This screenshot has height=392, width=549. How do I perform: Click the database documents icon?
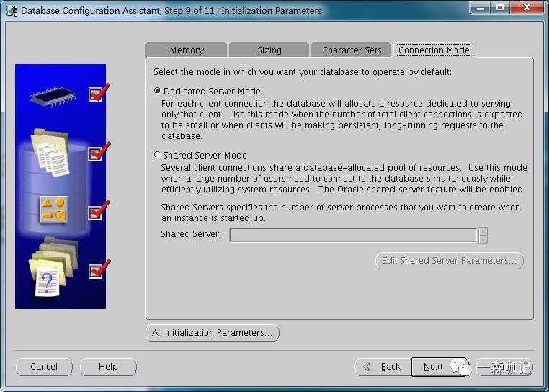(x=51, y=153)
